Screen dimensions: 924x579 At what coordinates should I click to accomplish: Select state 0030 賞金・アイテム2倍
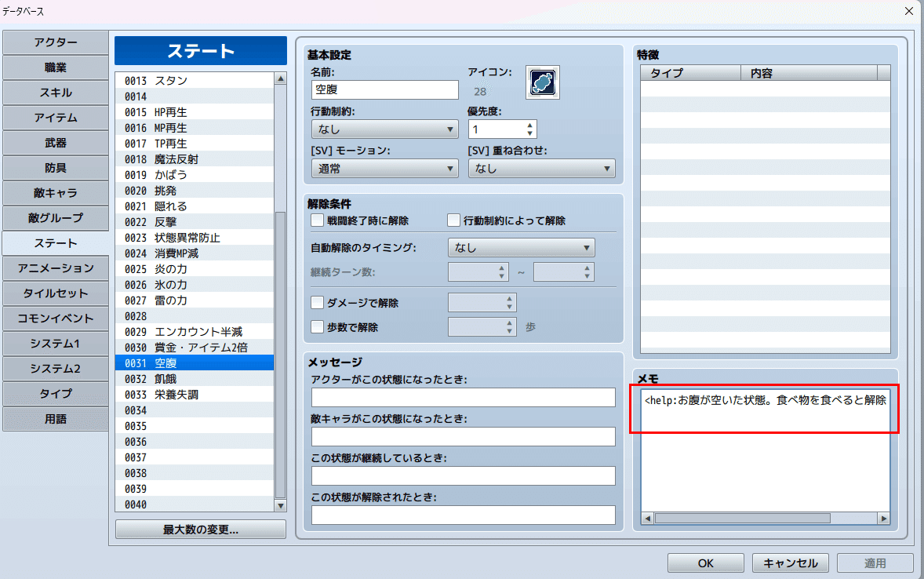[195, 348]
